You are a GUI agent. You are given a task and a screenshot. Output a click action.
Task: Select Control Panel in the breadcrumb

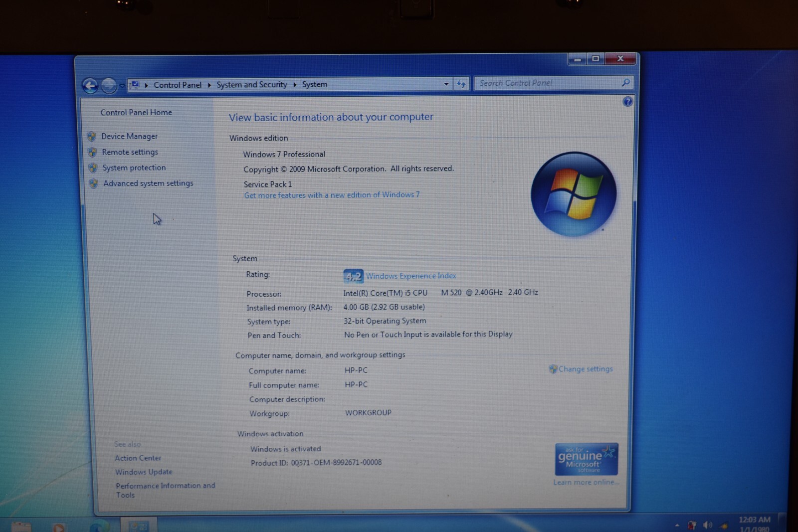pos(178,85)
